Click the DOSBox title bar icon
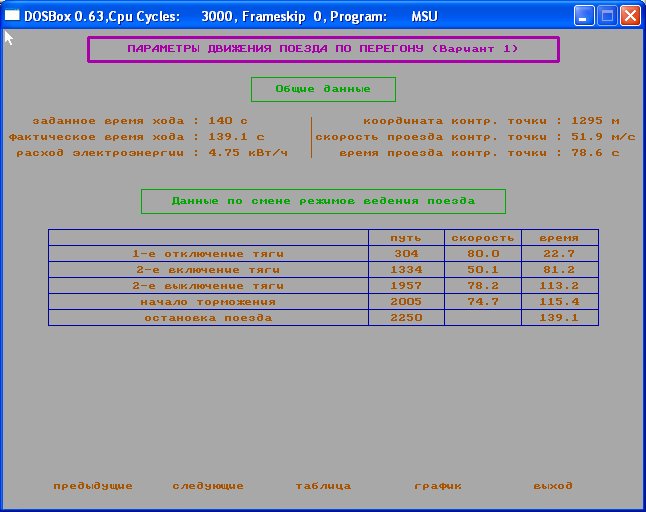 click(12, 16)
